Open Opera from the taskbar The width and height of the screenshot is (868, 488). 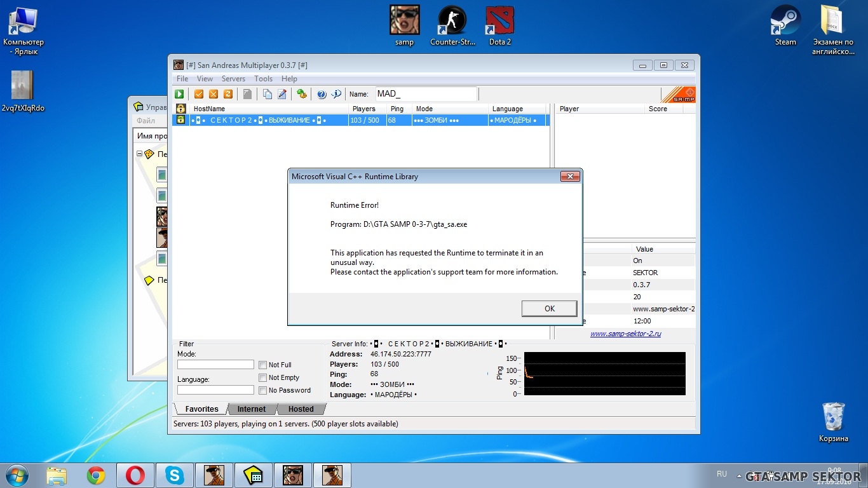click(x=135, y=475)
